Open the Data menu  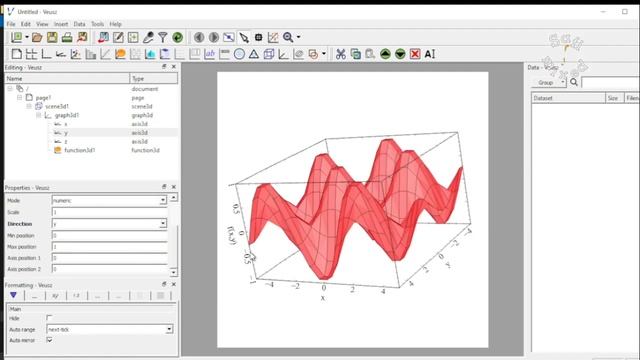(80, 24)
